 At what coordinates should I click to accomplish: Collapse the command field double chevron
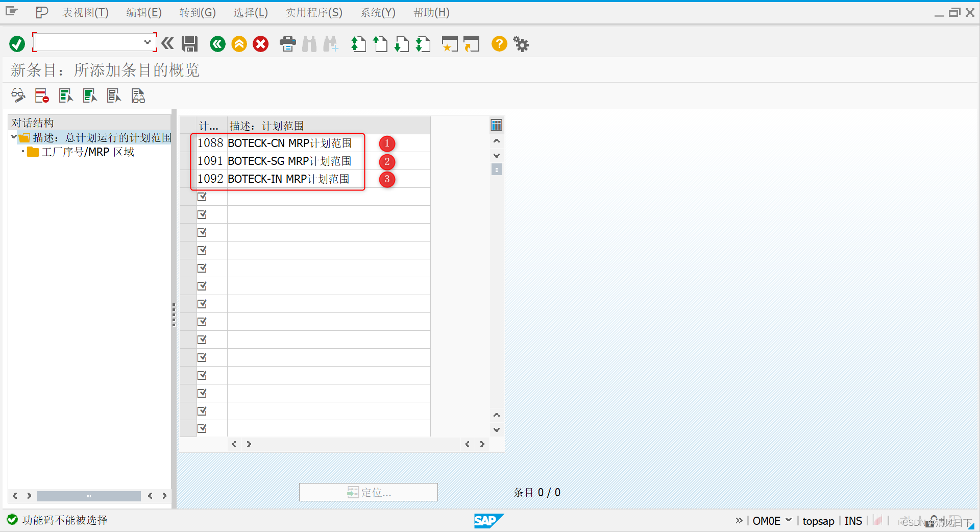click(x=167, y=44)
